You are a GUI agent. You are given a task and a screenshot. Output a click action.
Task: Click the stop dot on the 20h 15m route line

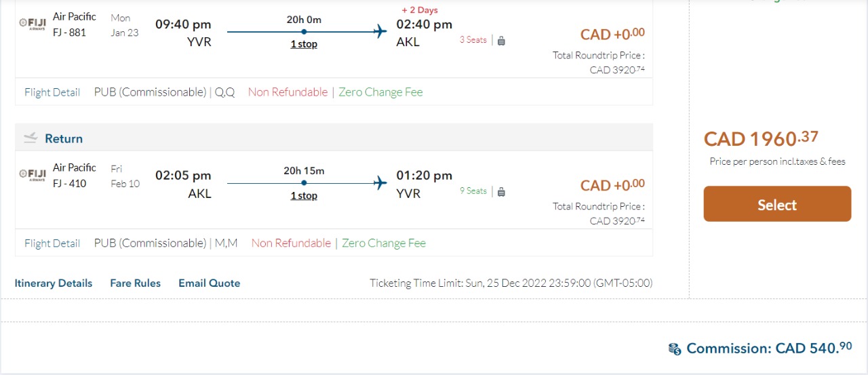tap(304, 182)
